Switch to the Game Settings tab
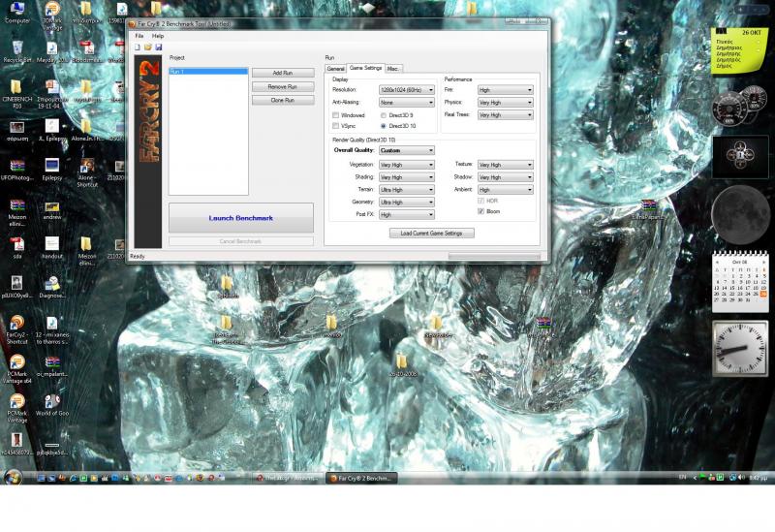775x532 pixels. pos(366,68)
